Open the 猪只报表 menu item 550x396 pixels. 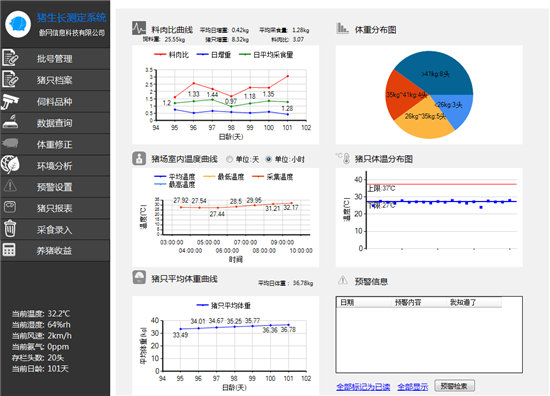click(55, 208)
